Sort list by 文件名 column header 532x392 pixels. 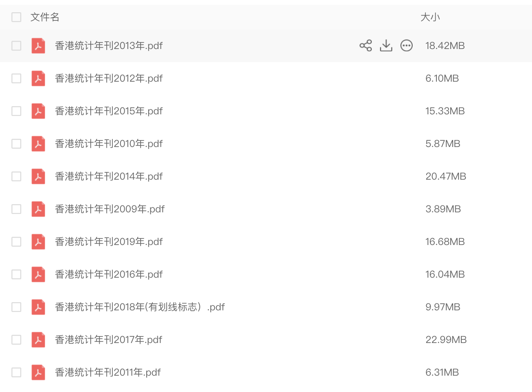[45, 17]
